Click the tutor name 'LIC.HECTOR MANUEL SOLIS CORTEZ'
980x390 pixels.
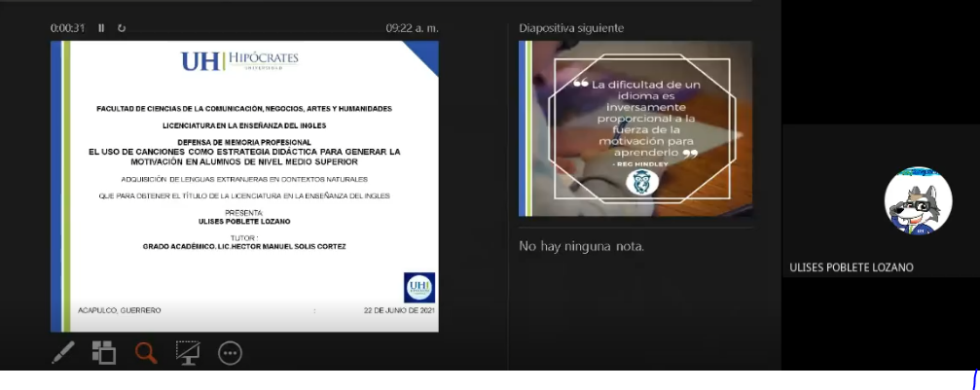280,246
